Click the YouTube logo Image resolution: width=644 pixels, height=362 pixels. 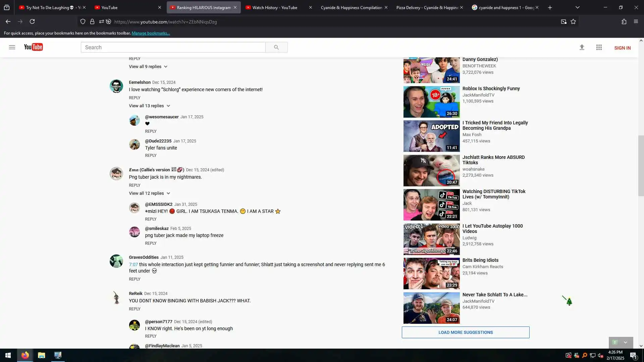[x=33, y=47]
